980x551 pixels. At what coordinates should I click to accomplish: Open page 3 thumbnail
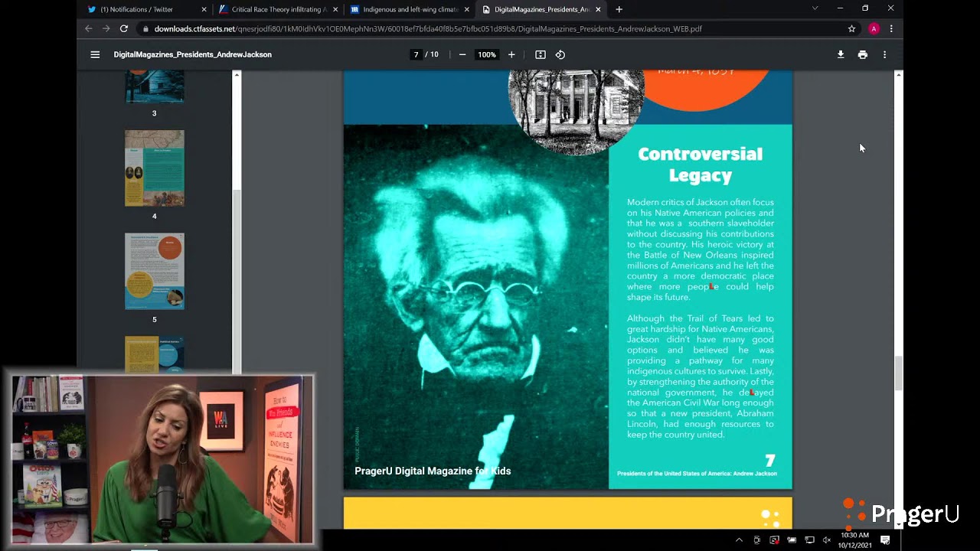point(155,86)
